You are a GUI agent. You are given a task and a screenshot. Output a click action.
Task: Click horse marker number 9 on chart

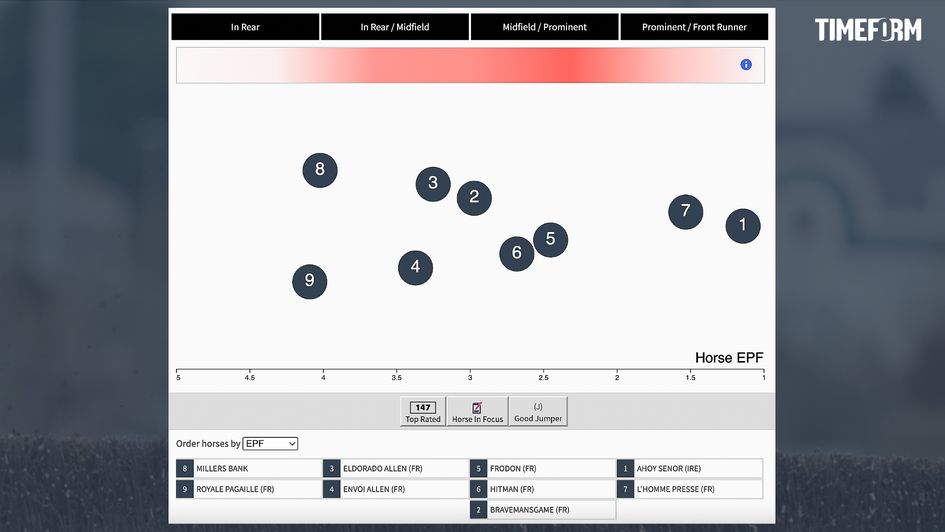point(309,281)
